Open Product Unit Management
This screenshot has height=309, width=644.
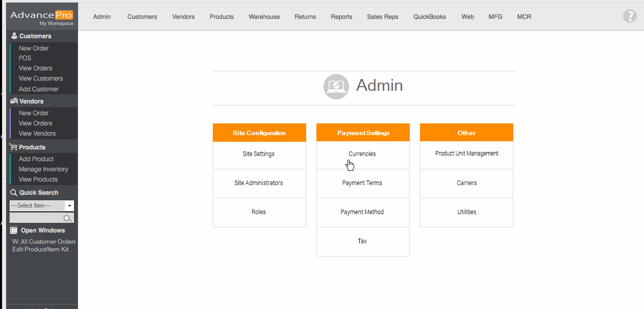coord(466,153)
